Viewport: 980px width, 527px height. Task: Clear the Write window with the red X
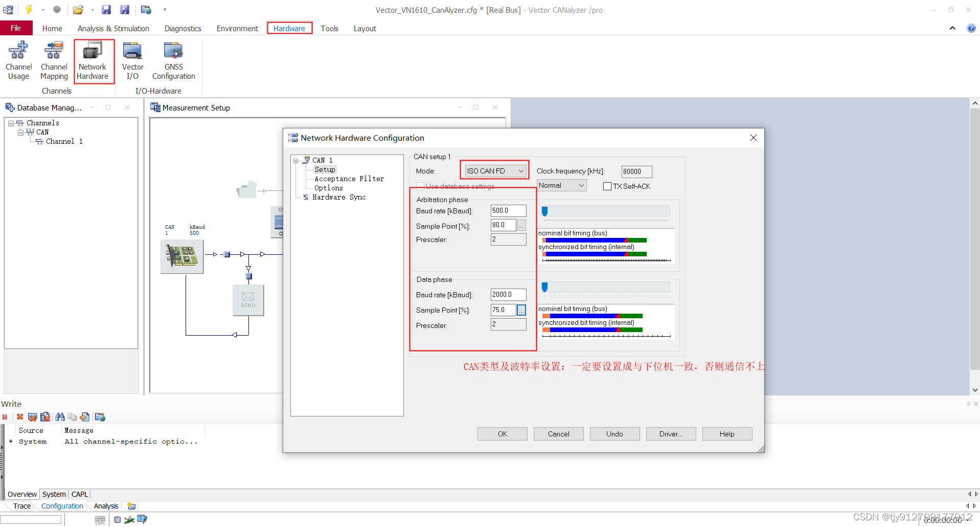(x=20, y=417)
